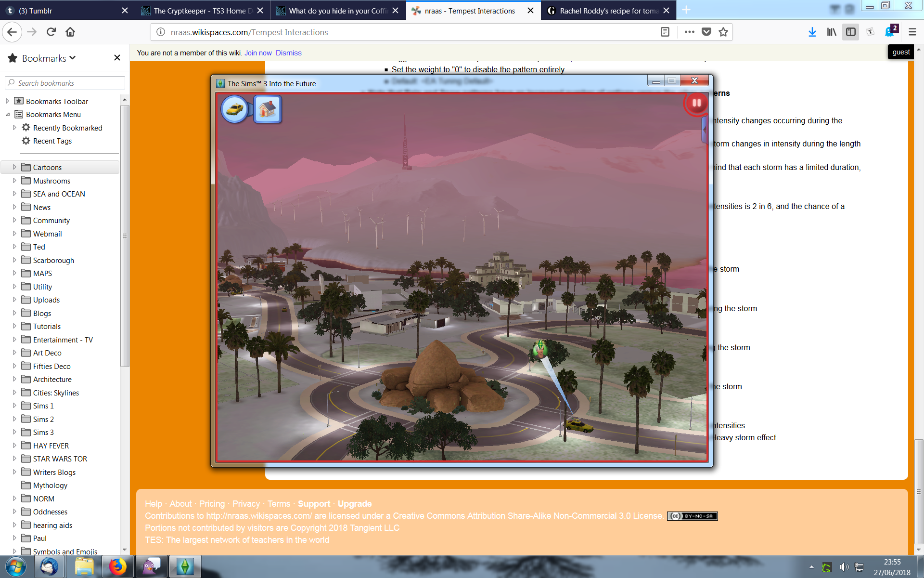This screenshot has height=578, width=924.
Task: Open File Explorer from the taskbar
Action: [84, 567]
